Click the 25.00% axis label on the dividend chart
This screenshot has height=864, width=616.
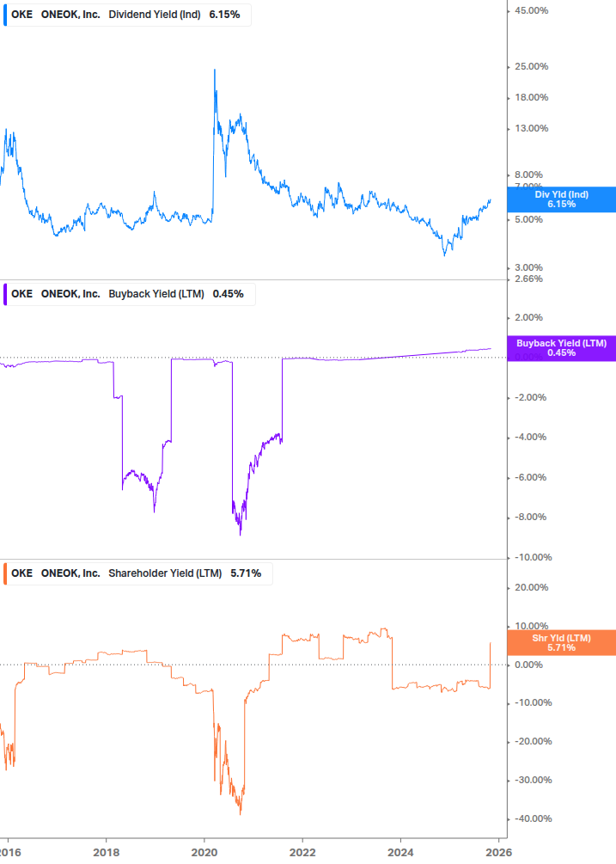pyautogui.click(x=531, y=67)
